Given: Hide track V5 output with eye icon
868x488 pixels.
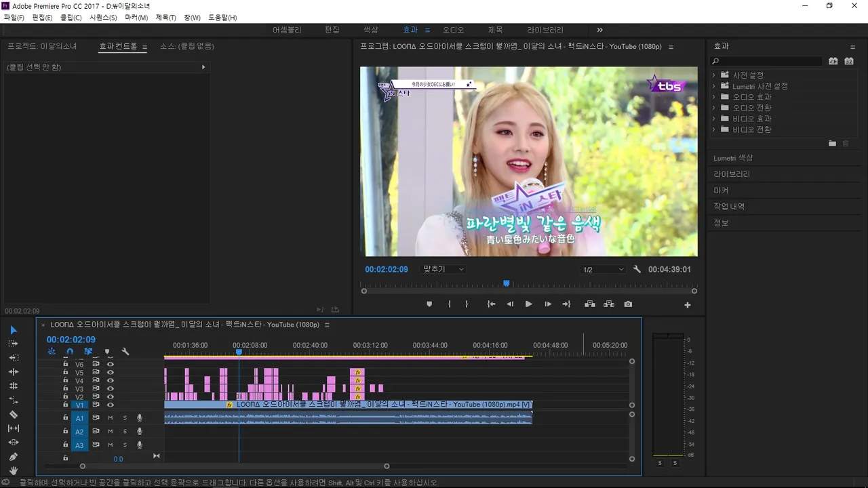Looking at the screenshot, I should coord(111,373).
